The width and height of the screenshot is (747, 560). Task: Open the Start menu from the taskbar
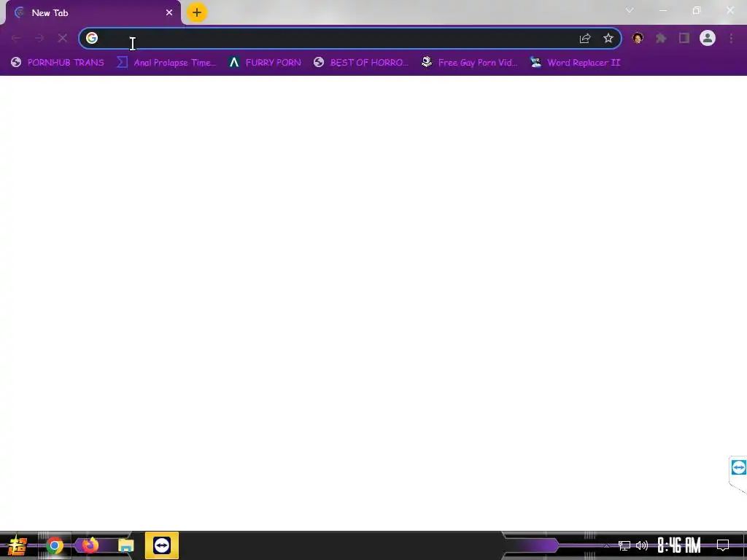pyautogui.click(x=18, y=545)
